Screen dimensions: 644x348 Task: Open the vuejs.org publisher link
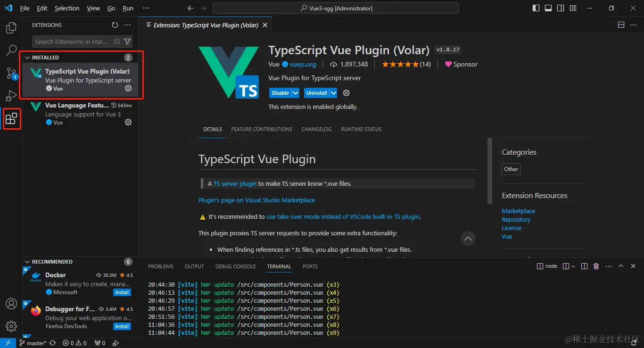pyautogui.click(x=303, y=64)
